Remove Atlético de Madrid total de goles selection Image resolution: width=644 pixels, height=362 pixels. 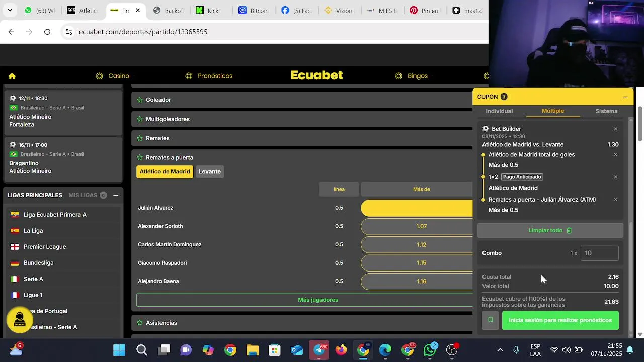[615, 155]
